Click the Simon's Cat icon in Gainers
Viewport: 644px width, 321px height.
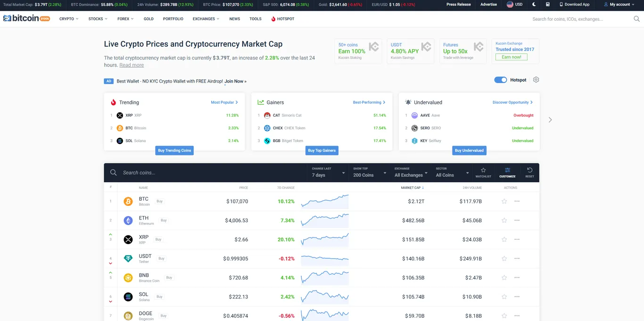(267, 115)
